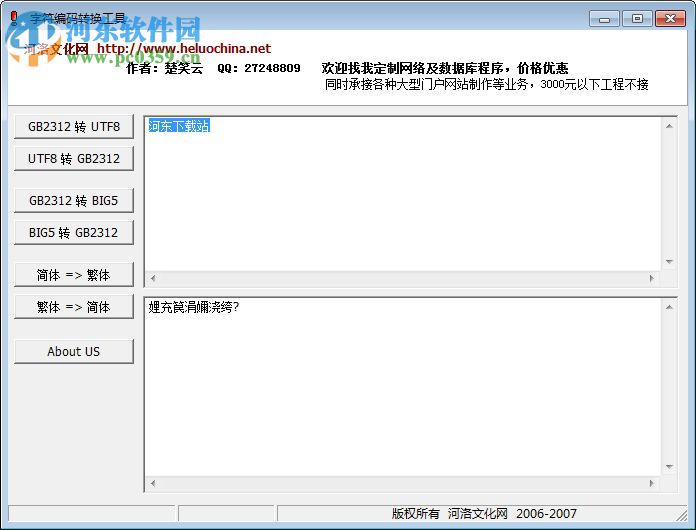
Task: Click up arrow of lower box scrollbar
Action: pyautogui.click(x=669, y=307)
